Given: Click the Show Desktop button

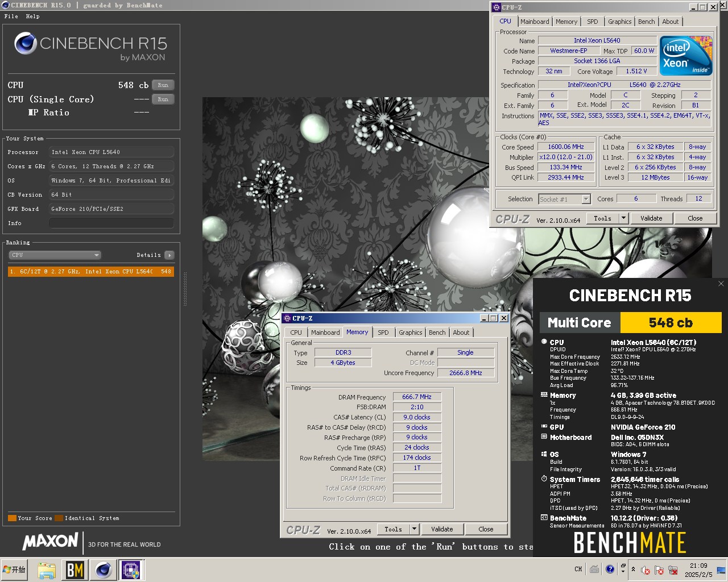Looking at the screenshot, I should pos(721,570).
